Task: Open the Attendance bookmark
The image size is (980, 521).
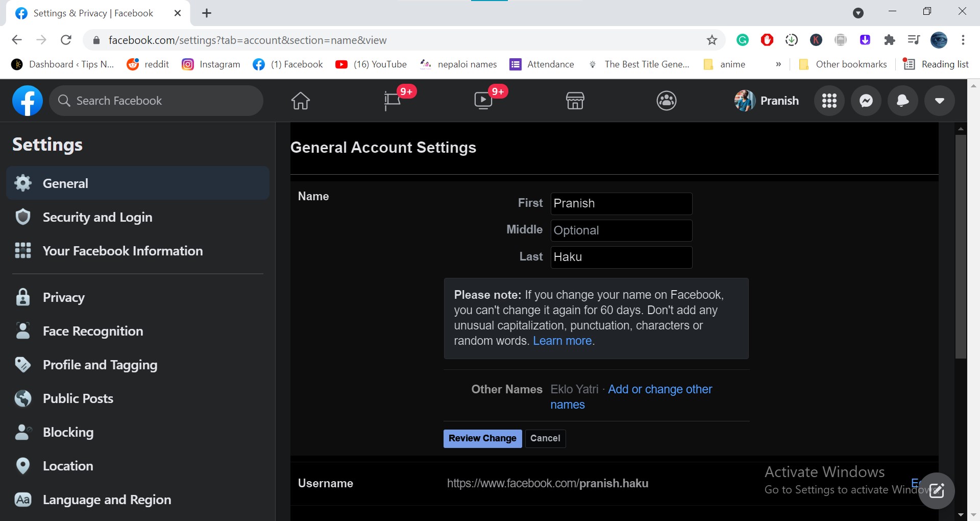Action: (542, 64)
